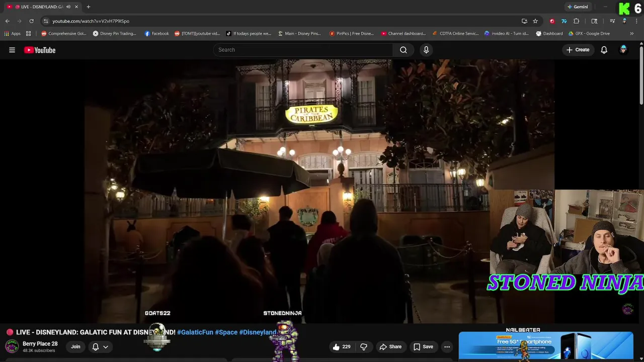Open Disney Pin Trading bookmark
The height and width of the screenshot is (362, 644).
[x=115, y=34]
